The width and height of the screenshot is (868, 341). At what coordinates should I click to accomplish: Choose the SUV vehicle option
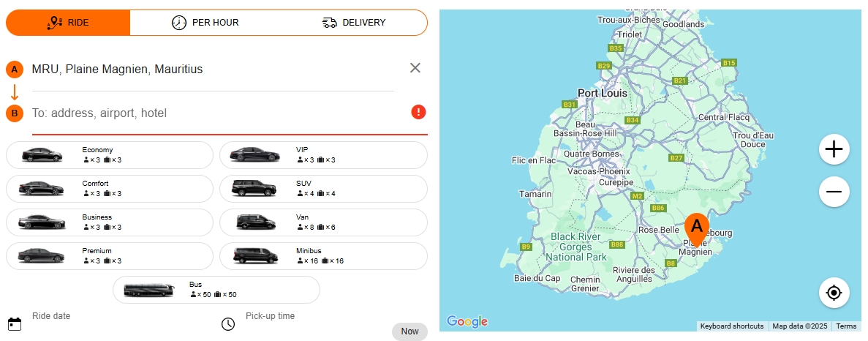323,189
